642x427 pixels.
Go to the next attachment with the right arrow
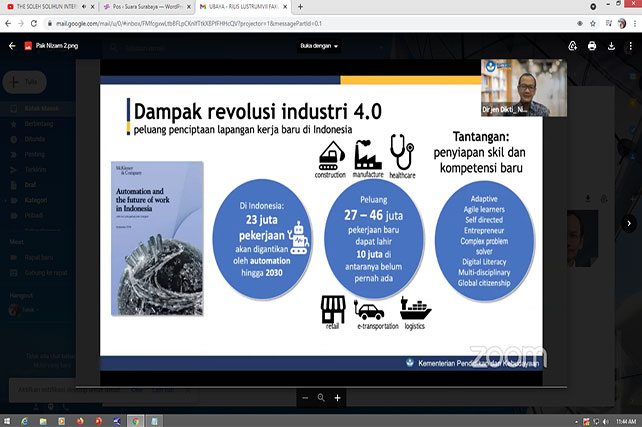pos(629,224)
